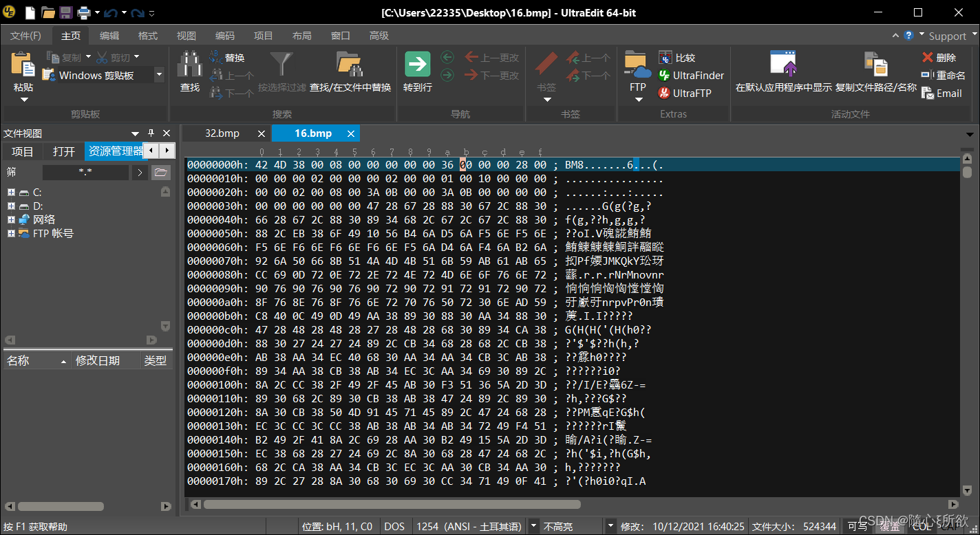Expand the C: drive tree node

pos(11,193)
